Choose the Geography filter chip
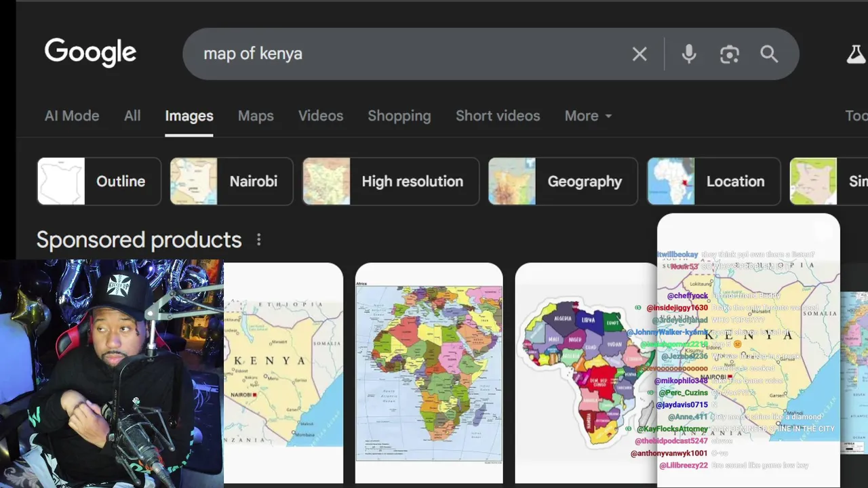The height and width of the screenshot is (488, 868). 563,182
